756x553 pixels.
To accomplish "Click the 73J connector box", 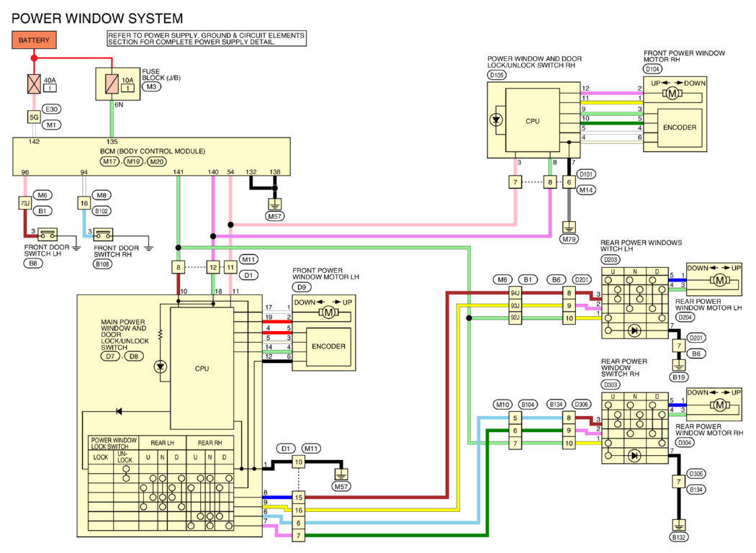I will [24, 204].
